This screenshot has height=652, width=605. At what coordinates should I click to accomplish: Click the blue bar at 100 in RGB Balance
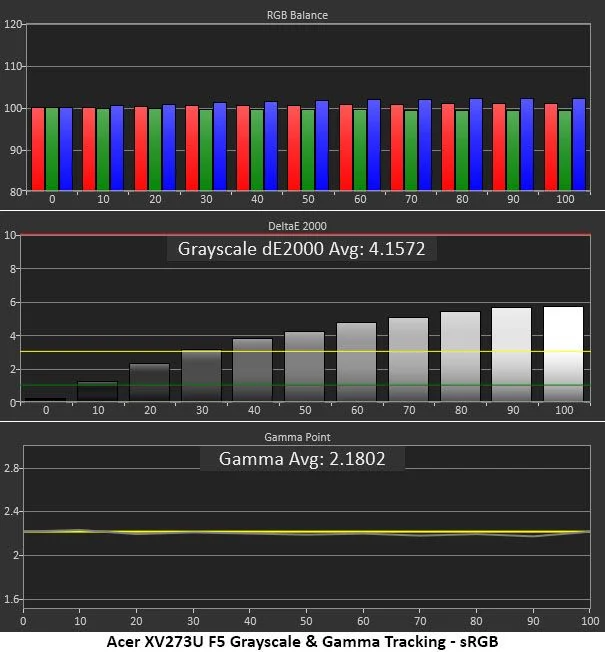pyautogui.click(x=579, y=144)
